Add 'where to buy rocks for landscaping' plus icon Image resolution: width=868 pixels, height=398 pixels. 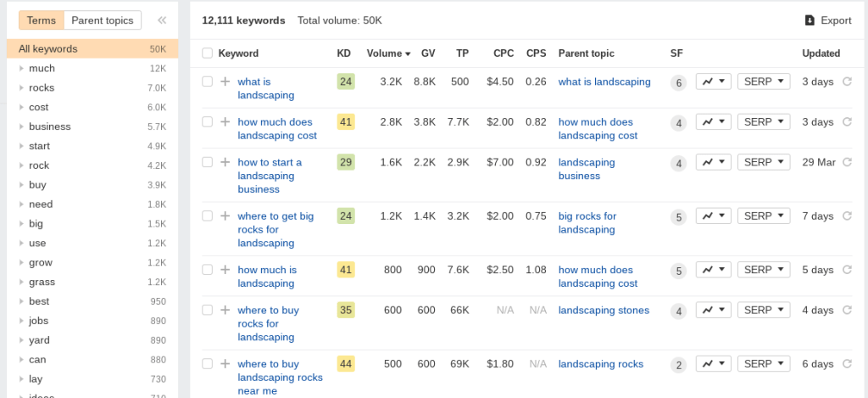coord(225,311)
